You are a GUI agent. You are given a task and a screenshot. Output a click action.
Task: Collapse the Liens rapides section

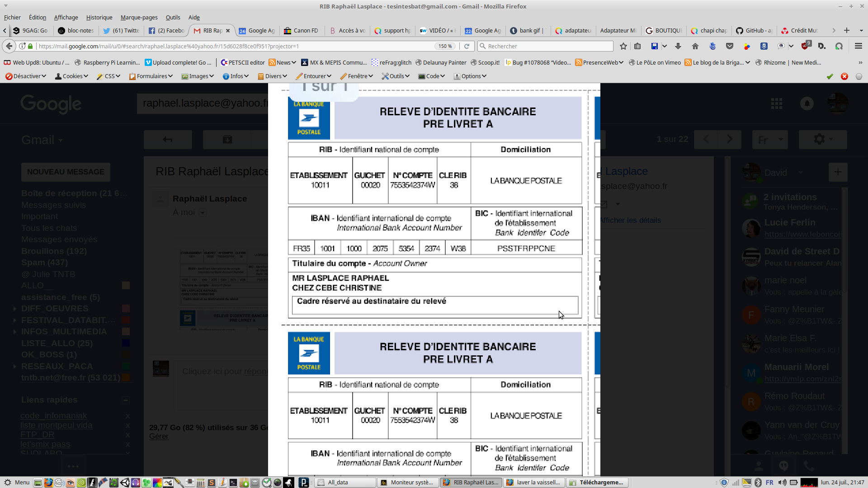pyautogui.click(x=126, y=400)
